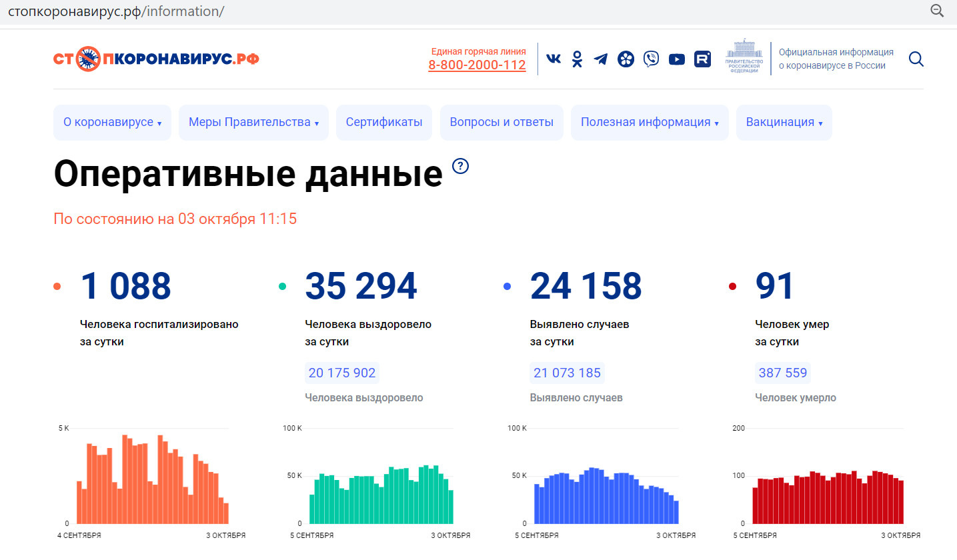This screenshot has width=957, height=560.
Task: Expand the Меры Правительства menu
Action: pos(253,123)
